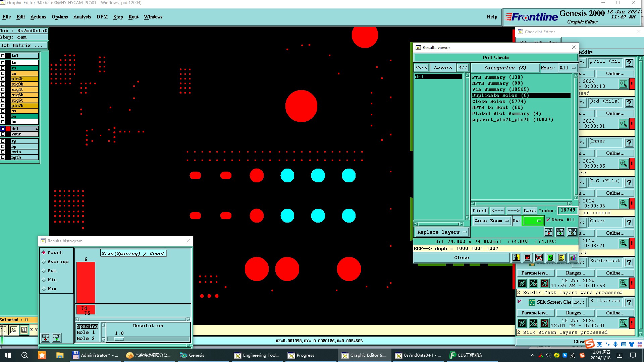The image size is (644, 362).
Task: Toggle the Show All checkbox
Action: 548,220
